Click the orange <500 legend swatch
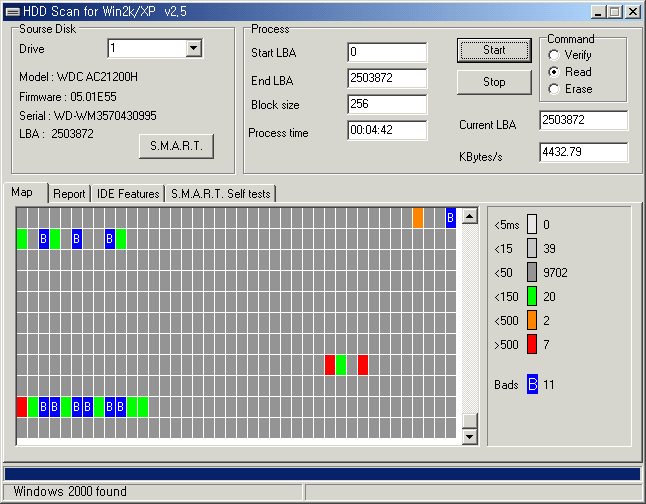This screenshot has height=504, width=646. pyautogui.click(x=532, y=320)
